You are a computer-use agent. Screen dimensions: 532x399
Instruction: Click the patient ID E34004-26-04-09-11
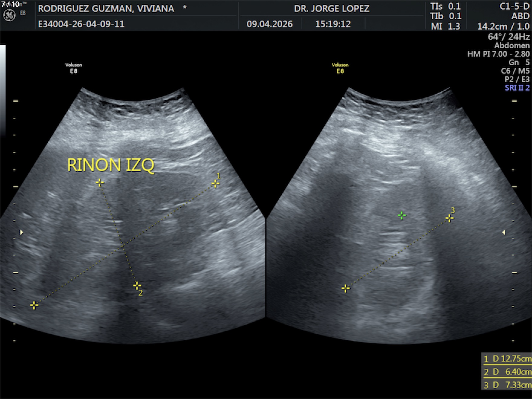tap(81, 24)
